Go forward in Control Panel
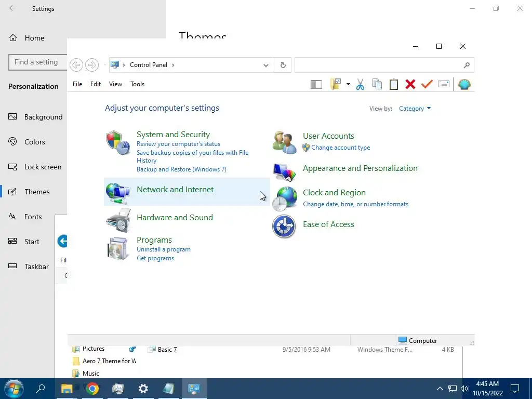The height and width of the screenshot is (399, 532). pyautogui.click(x=91, y=65)
